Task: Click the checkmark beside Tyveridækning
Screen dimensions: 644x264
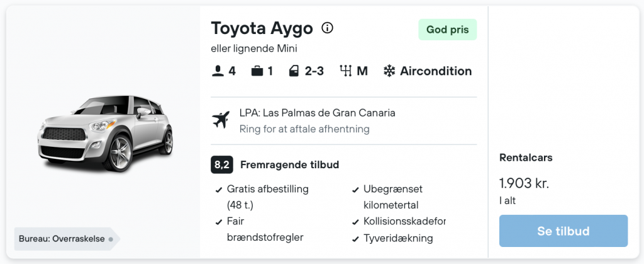Action: pos(355,239)
